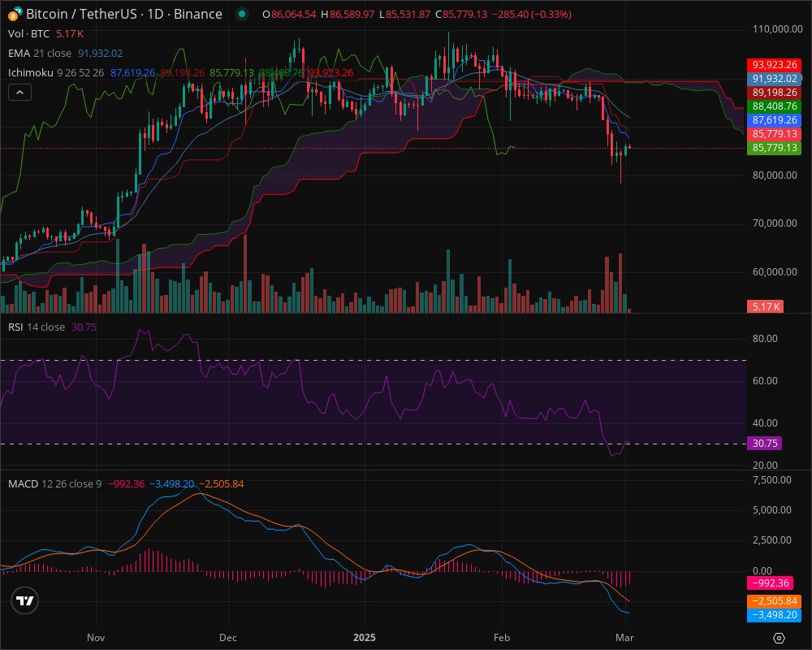The width and height of the screenshot is (812, 650).
Task: Click the "Ichimoku 9 26 52 26" legend entry
Action: pos(49,73)
